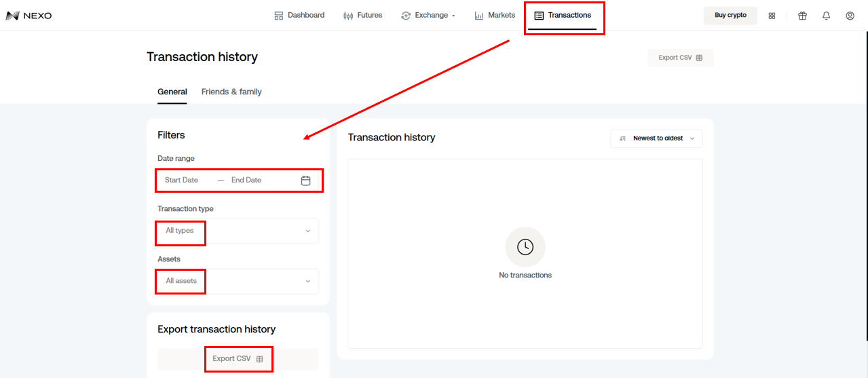Go to Dashboard

pyautogui.click(x=299, y=15)
